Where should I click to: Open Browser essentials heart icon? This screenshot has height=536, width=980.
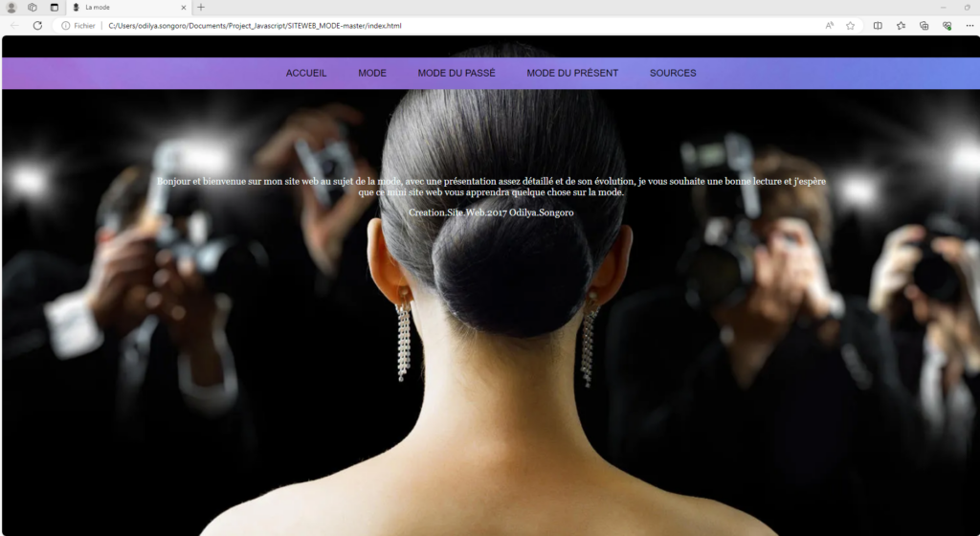pyautogui.click(x=947, y=26)
